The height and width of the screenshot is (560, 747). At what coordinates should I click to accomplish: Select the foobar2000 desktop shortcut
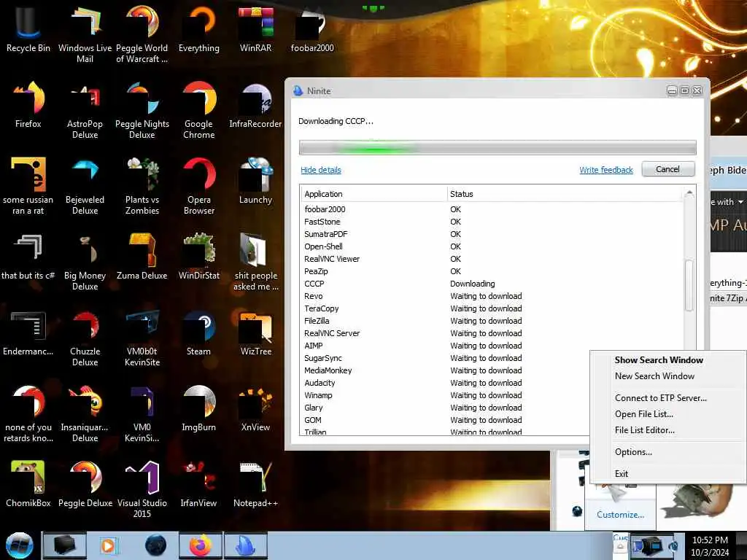(312, 29)
